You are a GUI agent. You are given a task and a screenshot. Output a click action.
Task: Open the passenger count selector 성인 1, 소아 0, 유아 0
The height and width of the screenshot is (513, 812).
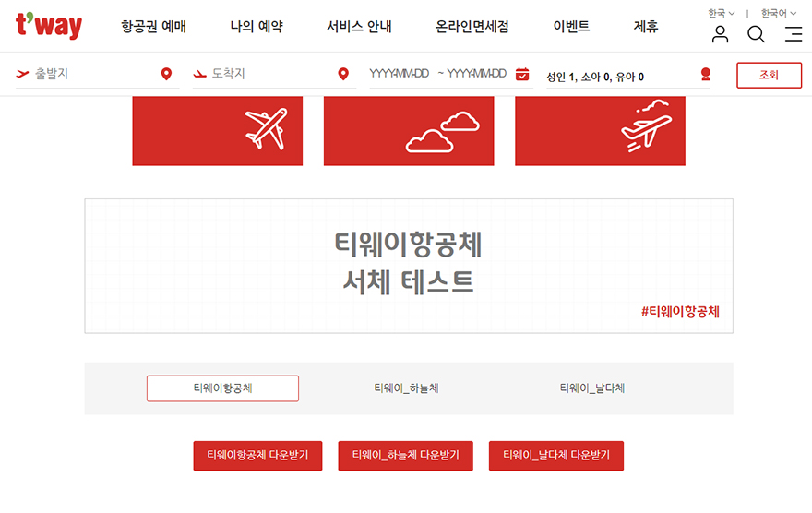click(628, 76)
